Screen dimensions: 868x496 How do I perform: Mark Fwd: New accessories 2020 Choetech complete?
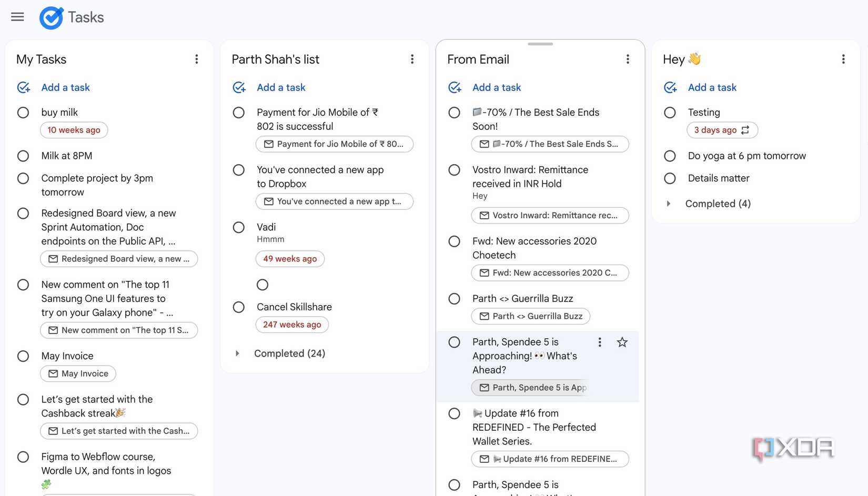[455, 241]
